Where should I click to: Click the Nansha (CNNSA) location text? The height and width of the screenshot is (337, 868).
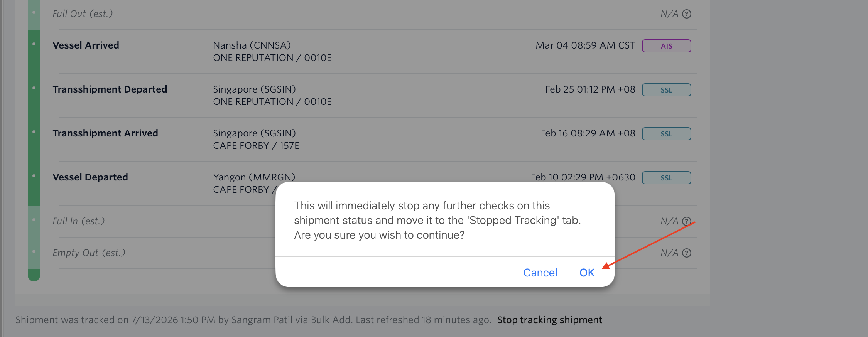click(252, 45)
